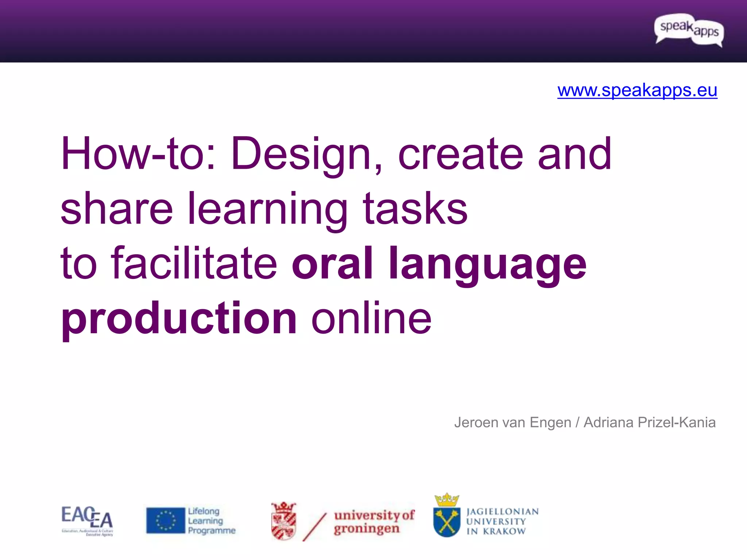Select the Lifelong Learning Programme text
747x560 pixels.
[x=211, y=521]
